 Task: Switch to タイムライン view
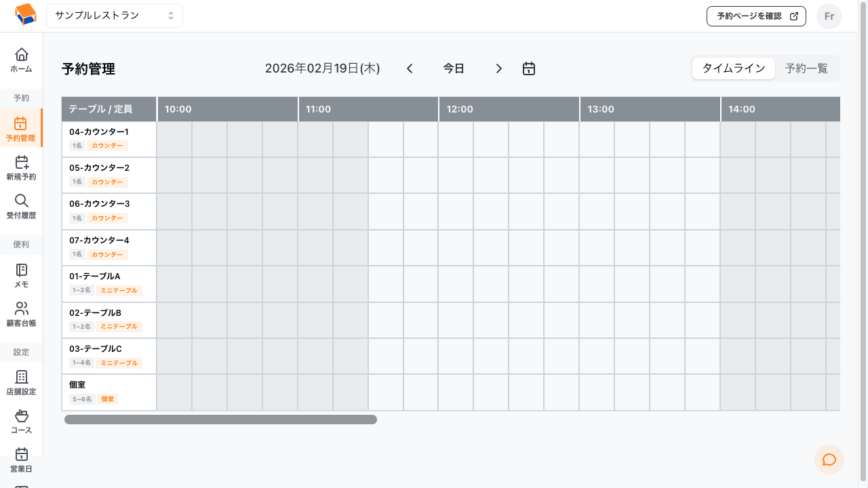click(733, 68)
